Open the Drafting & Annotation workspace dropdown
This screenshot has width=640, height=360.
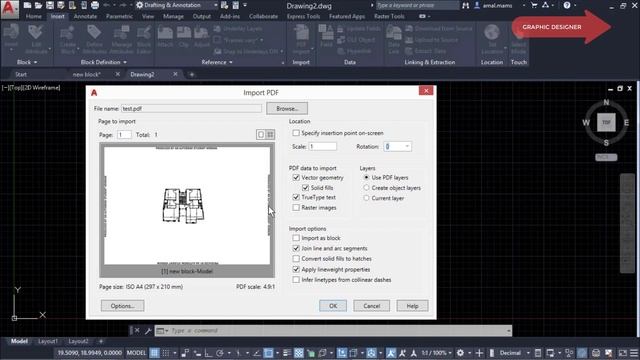(x=216, y=5)
